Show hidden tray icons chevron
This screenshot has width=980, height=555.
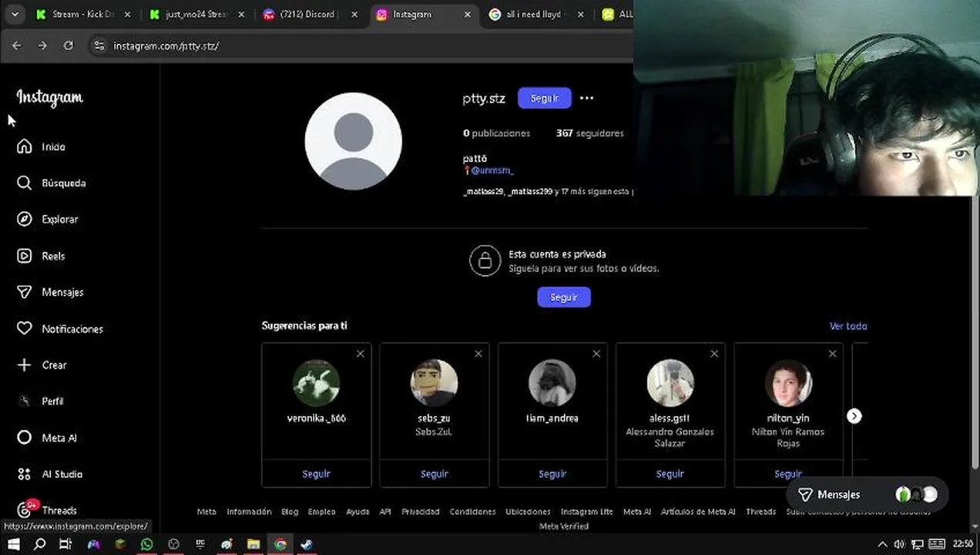(883, 544)
